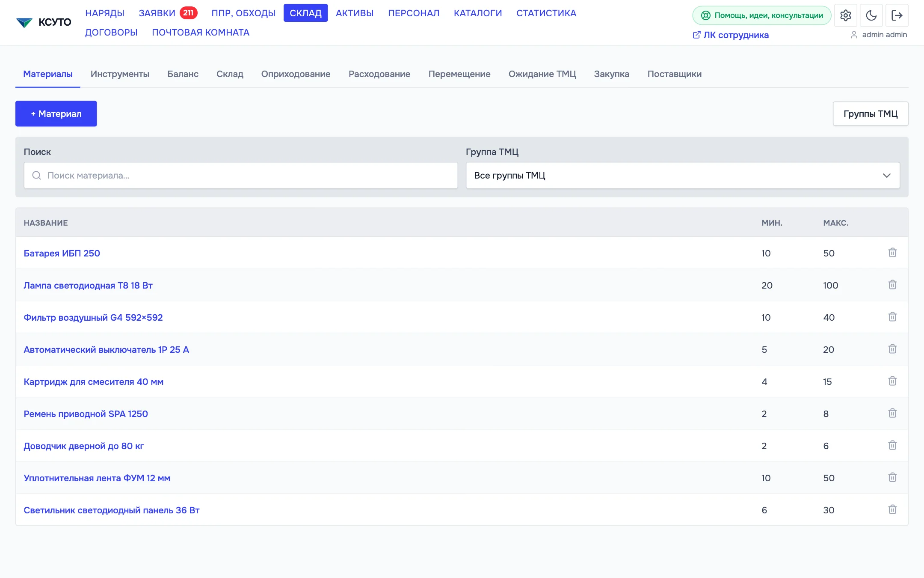The height and width of the screenshot is (578, 924).
Task: Open material Ремень приводной SPA 1250
Action: point(86,414)
